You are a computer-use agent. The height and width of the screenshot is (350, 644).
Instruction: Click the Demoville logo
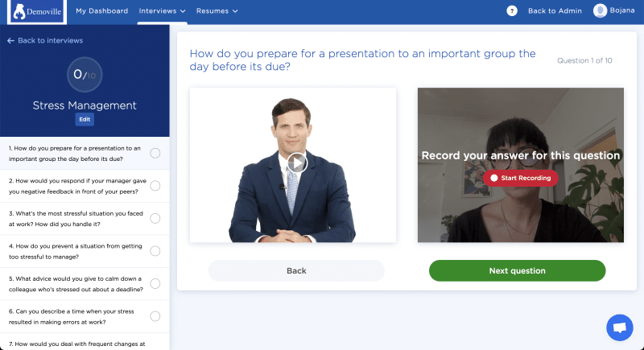click(x=34, y=11)
